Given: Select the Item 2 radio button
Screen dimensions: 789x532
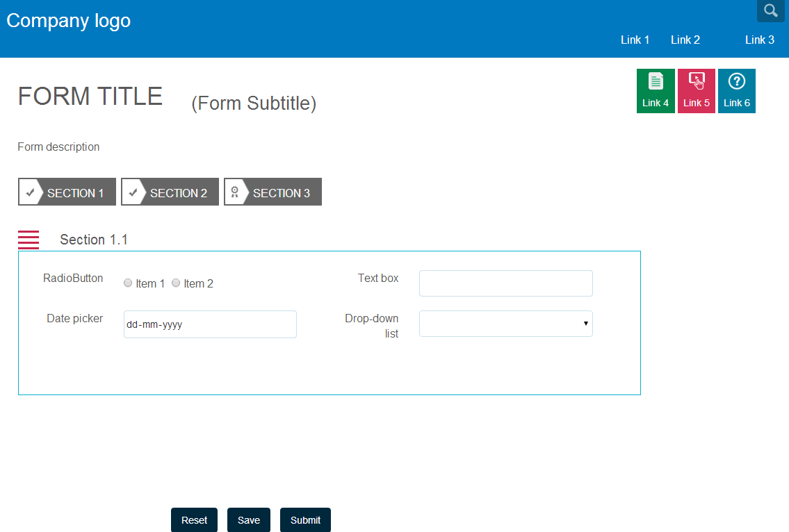Looking at the screenshot, I should 176,283.
